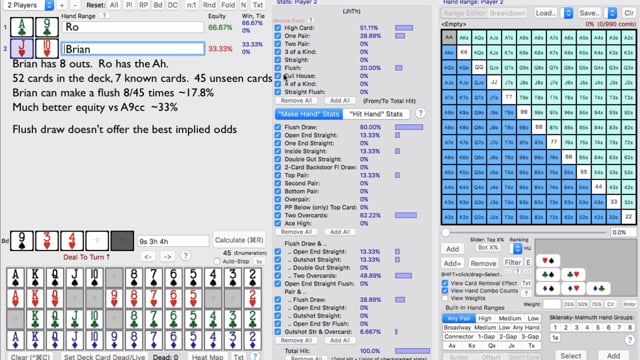The height and width of the screenshot is (360, 640).
Task: Choose the club-heart suit combo icon
Action: tap(573, 275)
